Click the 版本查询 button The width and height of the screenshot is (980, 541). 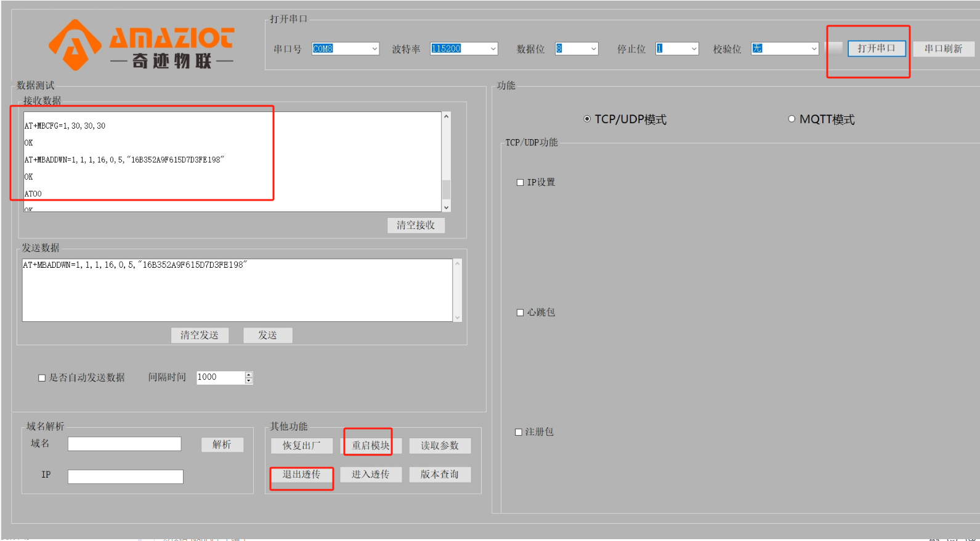pyautogui.click(x=440, y=475)
